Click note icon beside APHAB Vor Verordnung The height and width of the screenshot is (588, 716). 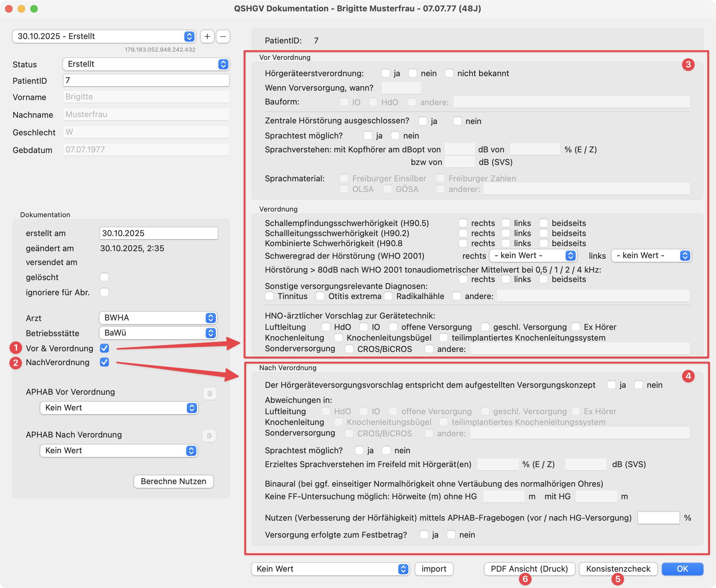coord(210,393)
